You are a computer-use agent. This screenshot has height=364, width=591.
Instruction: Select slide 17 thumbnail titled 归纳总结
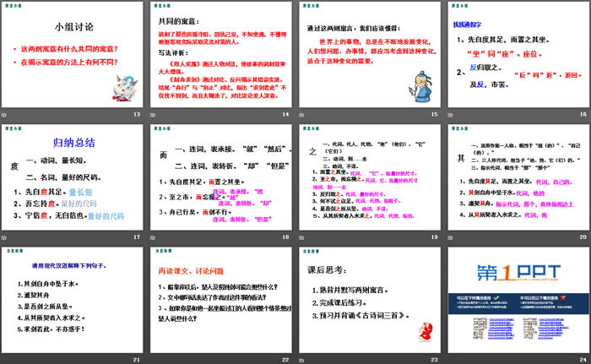click(73, 177)
